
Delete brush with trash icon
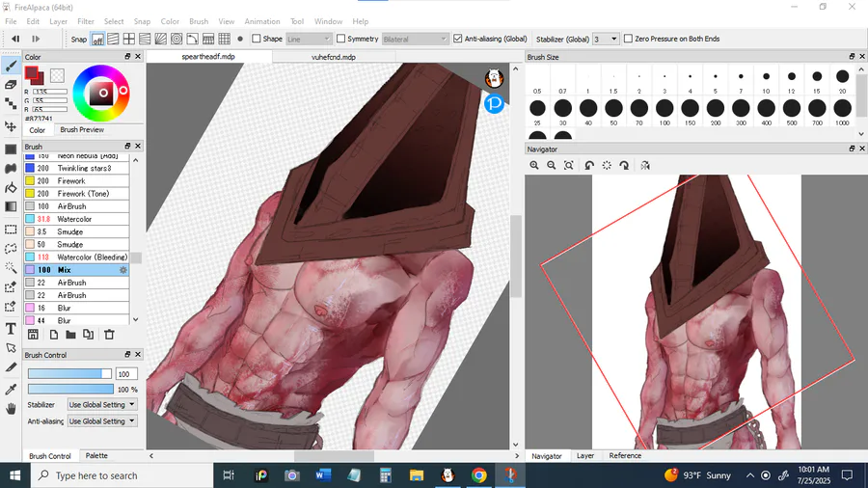point(109,335)
